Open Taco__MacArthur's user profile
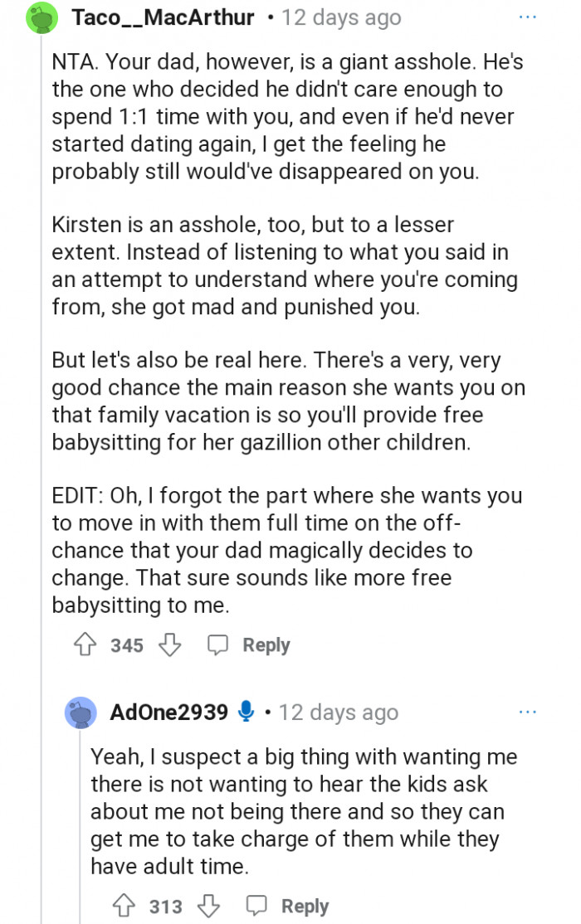The width and height of the screenshot is (581, 924). click(x=164, y=17)
